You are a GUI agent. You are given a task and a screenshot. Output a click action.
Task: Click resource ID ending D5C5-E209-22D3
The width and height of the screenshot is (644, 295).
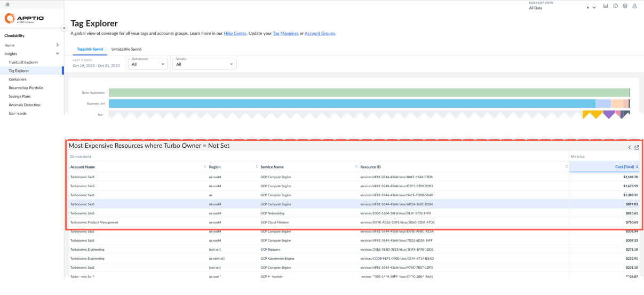click(396, 186)
